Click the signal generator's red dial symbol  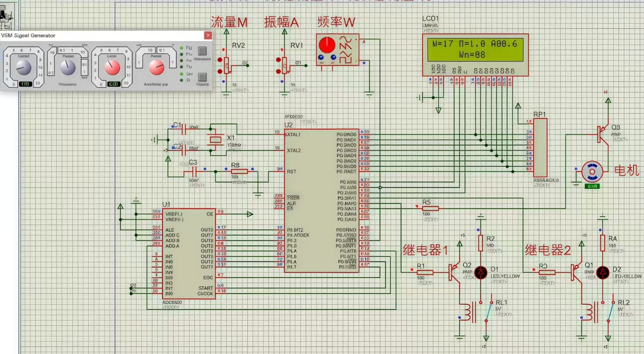coord(327,45)
